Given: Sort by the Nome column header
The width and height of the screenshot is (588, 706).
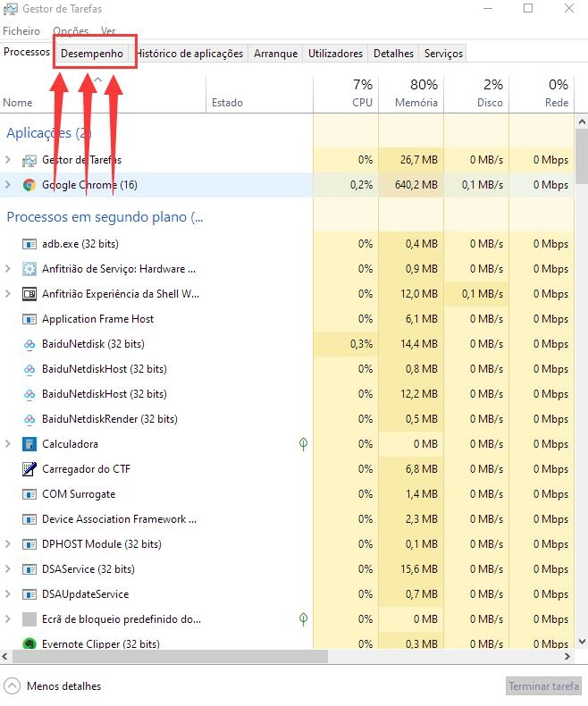Looking at the screenshot, I should (103, 95).
